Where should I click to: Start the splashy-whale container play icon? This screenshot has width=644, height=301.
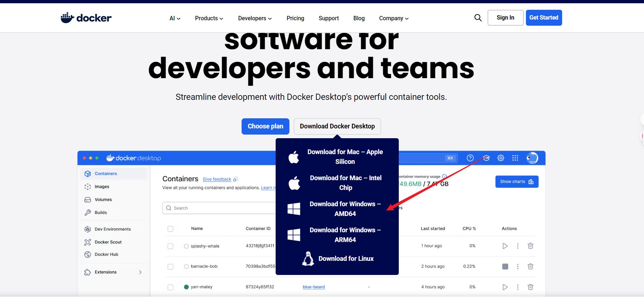(505, 246)
